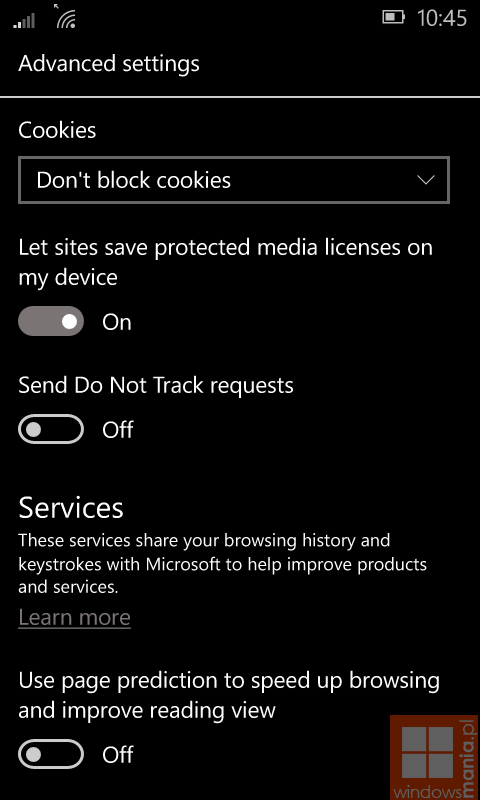
Task: Select the "Don't block cookies" text
Action: 134,180
